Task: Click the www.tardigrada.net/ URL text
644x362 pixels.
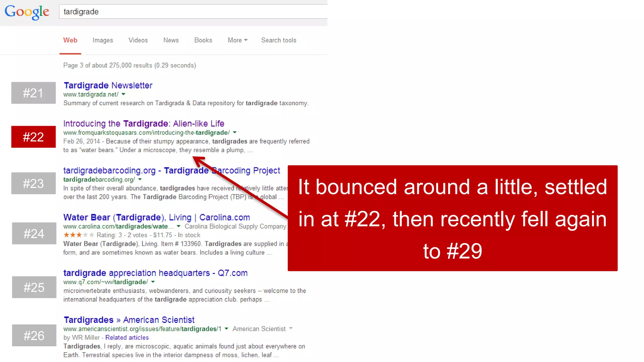Action: click(91, 94)
